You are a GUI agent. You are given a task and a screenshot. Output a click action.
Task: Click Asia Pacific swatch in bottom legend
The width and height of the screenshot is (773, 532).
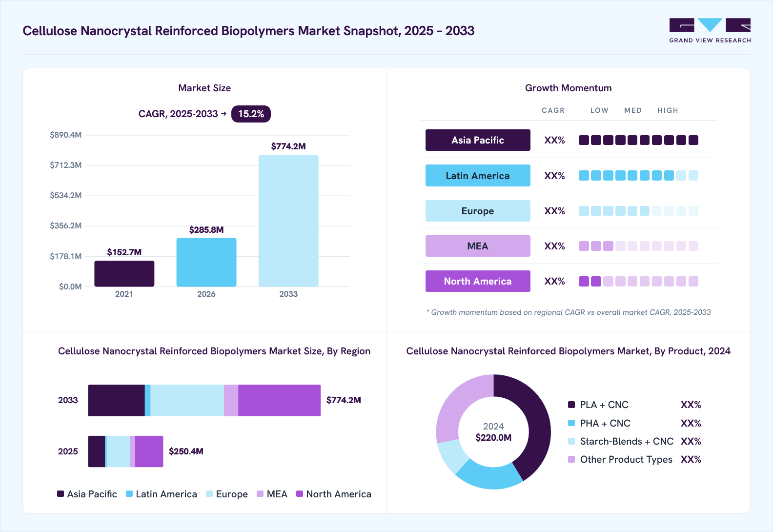coord(61,494)
